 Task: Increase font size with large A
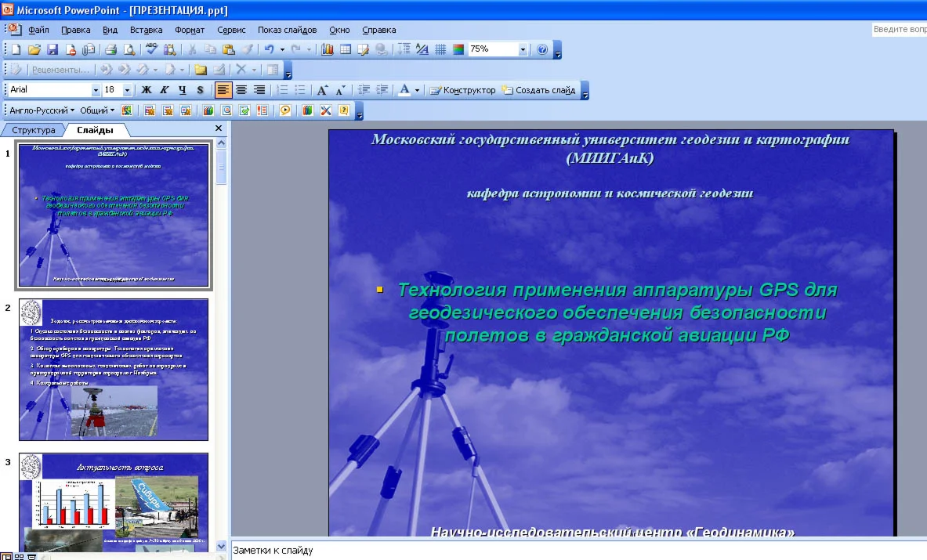(322, 90)
